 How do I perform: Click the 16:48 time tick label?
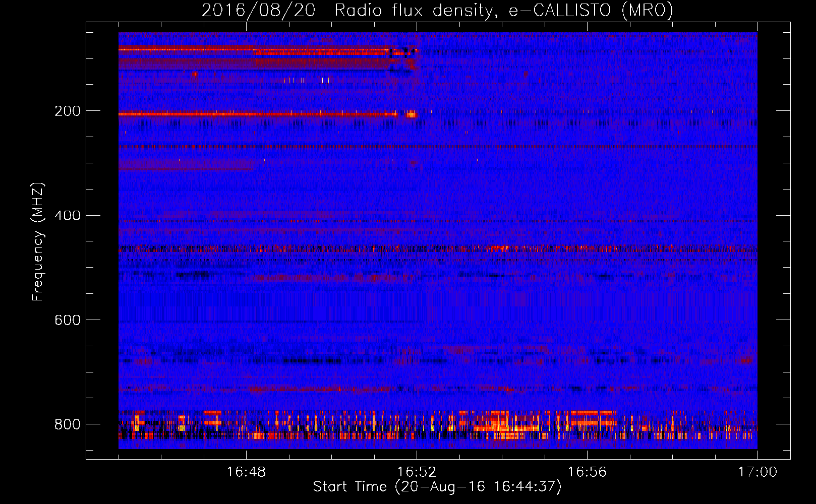click(x=246, y=472)
